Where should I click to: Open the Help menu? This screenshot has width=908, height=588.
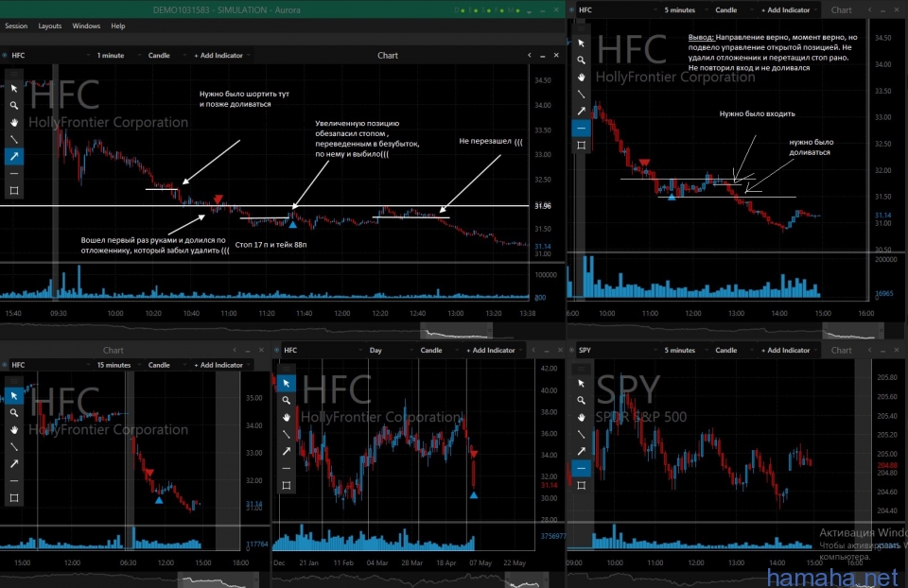(x=118, y=26)
